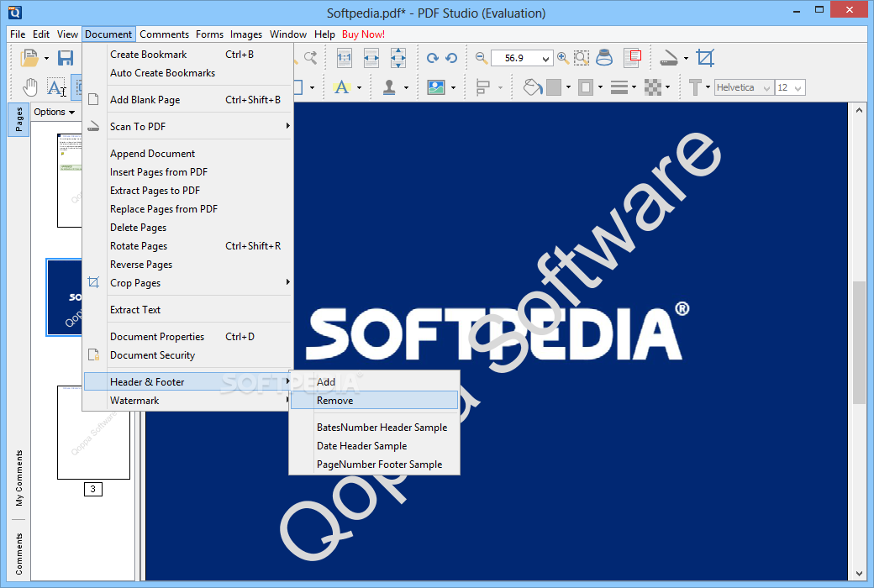Open the Comments menu

click(164, 34)
